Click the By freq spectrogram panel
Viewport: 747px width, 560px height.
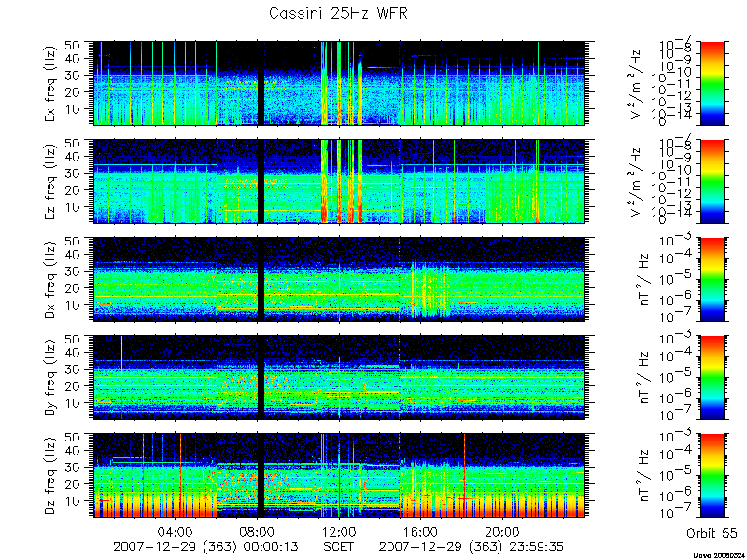[339, 377]
